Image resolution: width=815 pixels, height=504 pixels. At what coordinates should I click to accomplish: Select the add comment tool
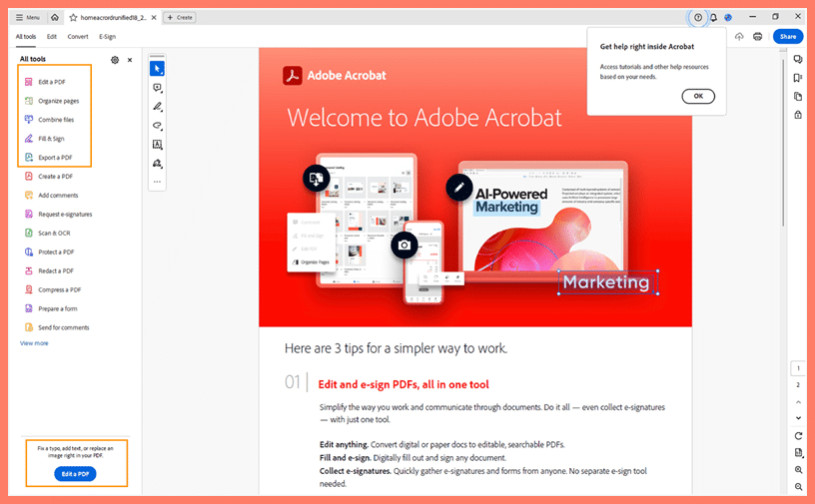pyautogui.click(x=157, y=88)
